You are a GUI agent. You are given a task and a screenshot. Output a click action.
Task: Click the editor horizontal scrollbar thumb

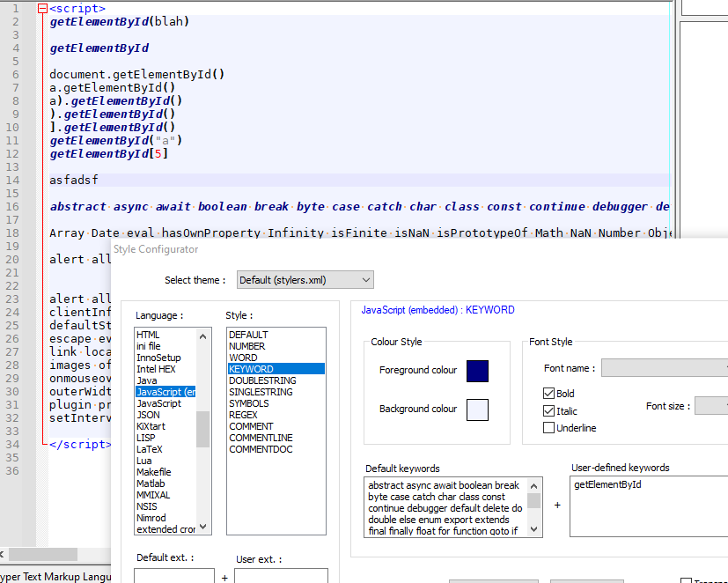pyautogui.click(x=43, y=554)
